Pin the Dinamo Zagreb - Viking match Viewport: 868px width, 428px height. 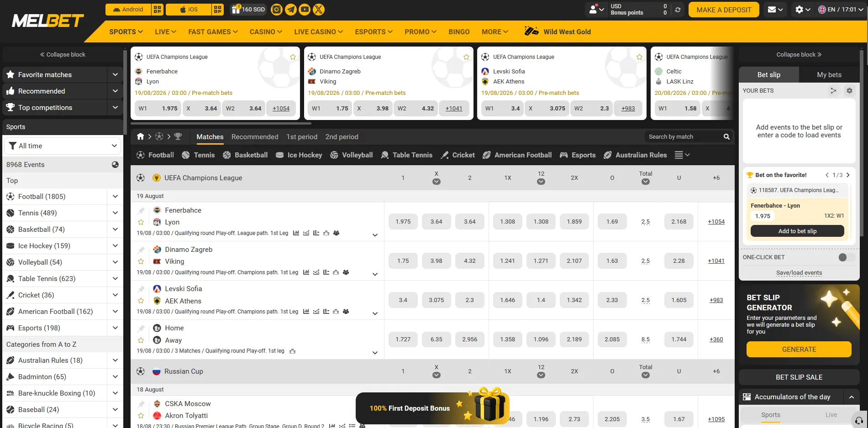tap(141, 250)
